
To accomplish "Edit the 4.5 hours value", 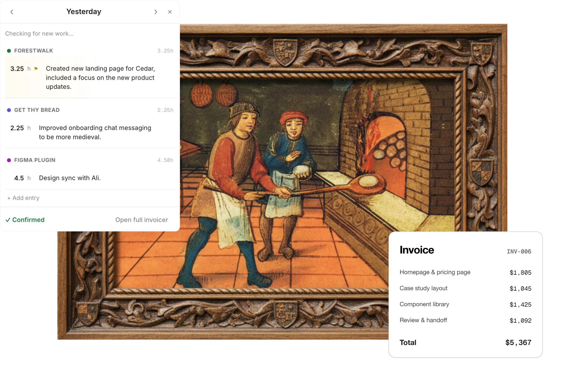I will click(x=19, y=178).
